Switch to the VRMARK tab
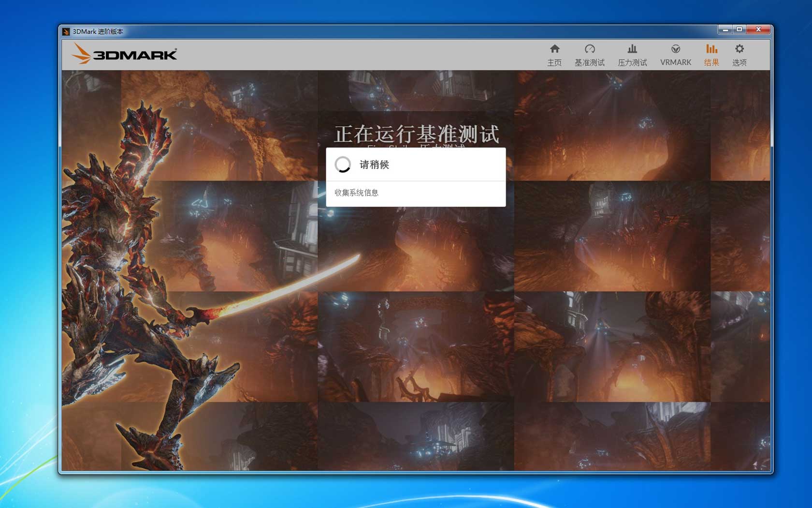 (x=676, y=55)
